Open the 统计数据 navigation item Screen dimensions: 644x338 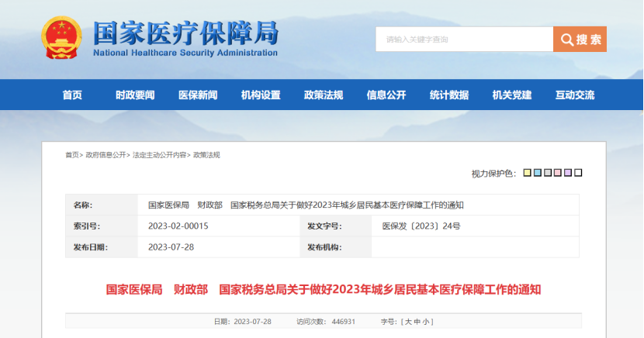449,95
